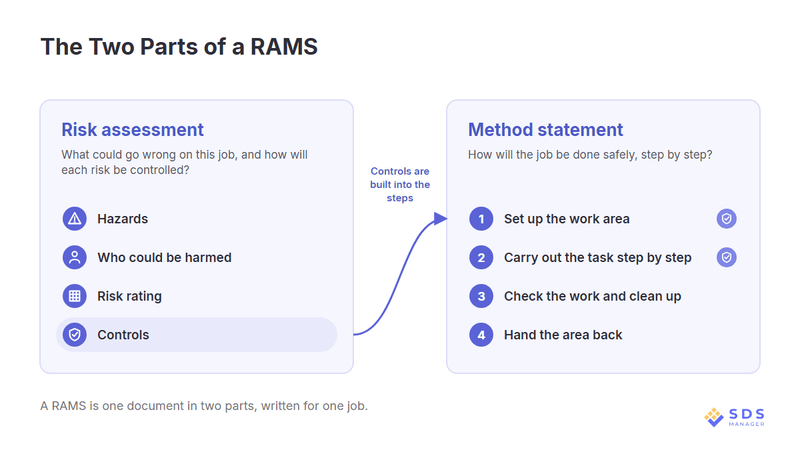Click the Hazards label
800x450 pixels.
point(122,219)
